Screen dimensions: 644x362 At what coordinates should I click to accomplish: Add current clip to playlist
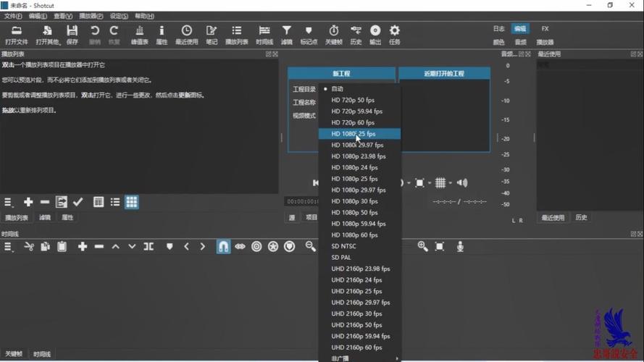click(x=28, y=202)
